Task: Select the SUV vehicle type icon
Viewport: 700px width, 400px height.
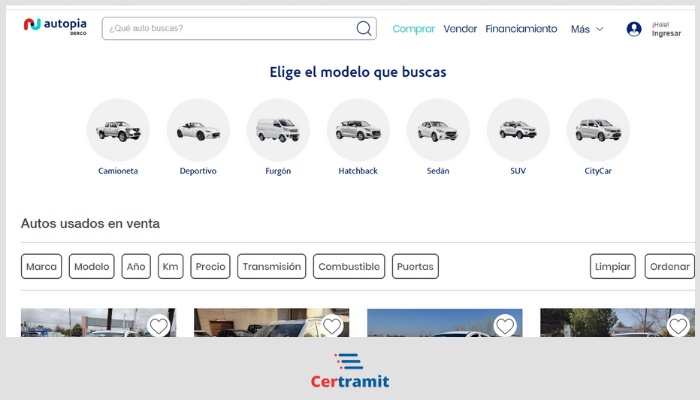Action: [x=518, y=130]
